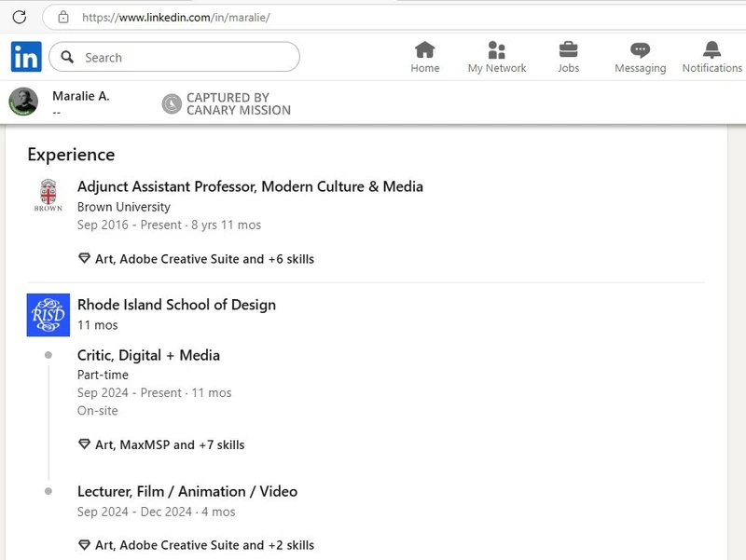Click skills diamond icon beside Art, MaxMSP
746x560 pixels.
[84, 444]
